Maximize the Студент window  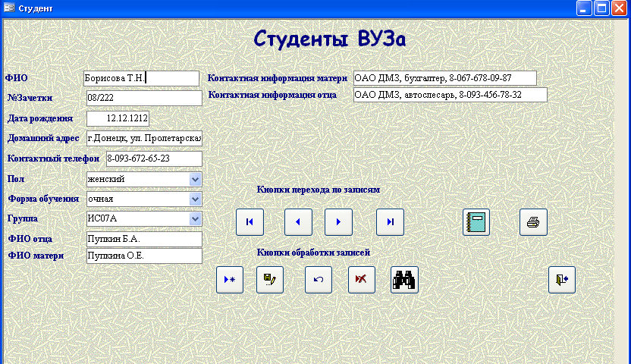coord(601,8)
